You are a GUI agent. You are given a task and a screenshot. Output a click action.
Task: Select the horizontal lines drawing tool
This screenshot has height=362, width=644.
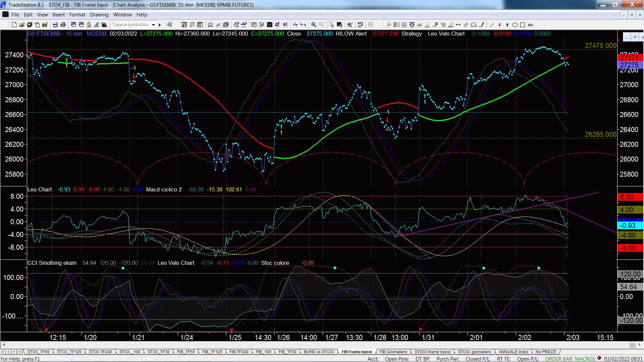click(404, 24)
